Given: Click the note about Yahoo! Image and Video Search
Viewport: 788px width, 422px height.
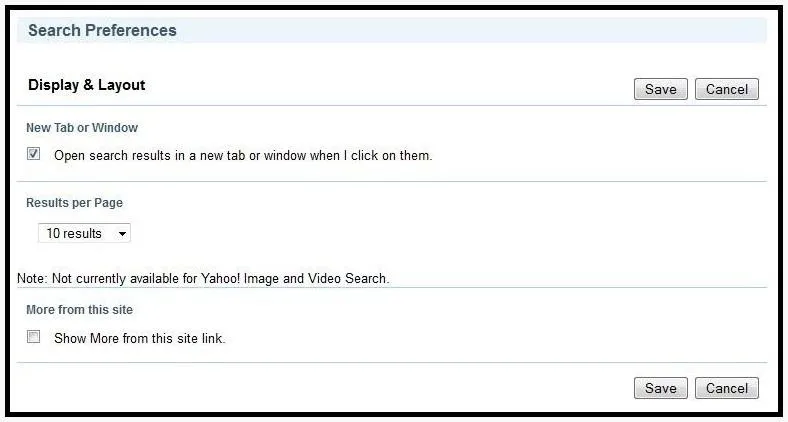Looking at the screenshot, I should [x=203, y=278].
